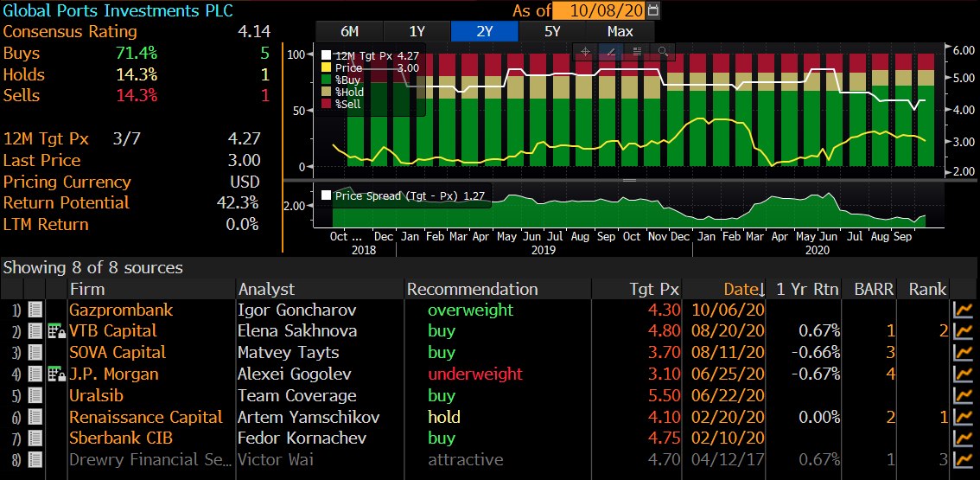Switch chart range to 6M
The height and width of the screenshot is (480, 980).
tap(349, 31)
